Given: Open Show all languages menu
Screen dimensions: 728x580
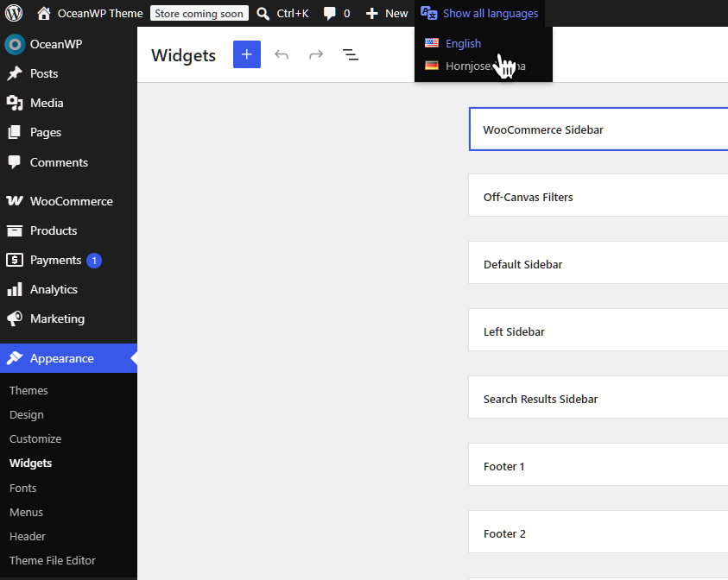Looking at the screenshot, I should click(479, 14).
